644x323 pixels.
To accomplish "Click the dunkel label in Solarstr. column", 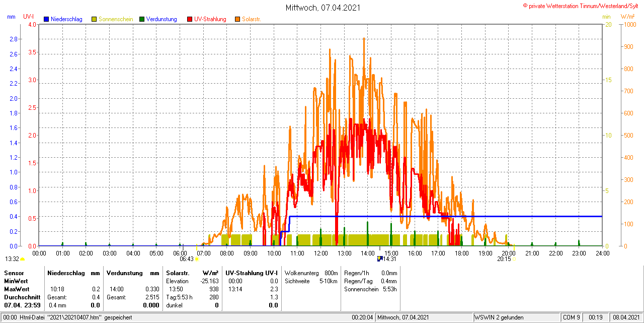I will pos(174,305).
